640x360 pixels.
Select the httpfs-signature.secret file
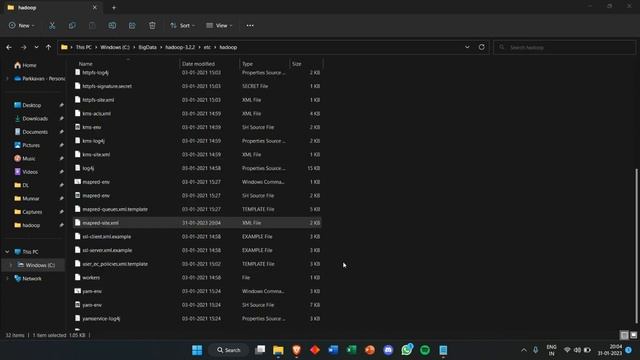[x=197, y=86]
